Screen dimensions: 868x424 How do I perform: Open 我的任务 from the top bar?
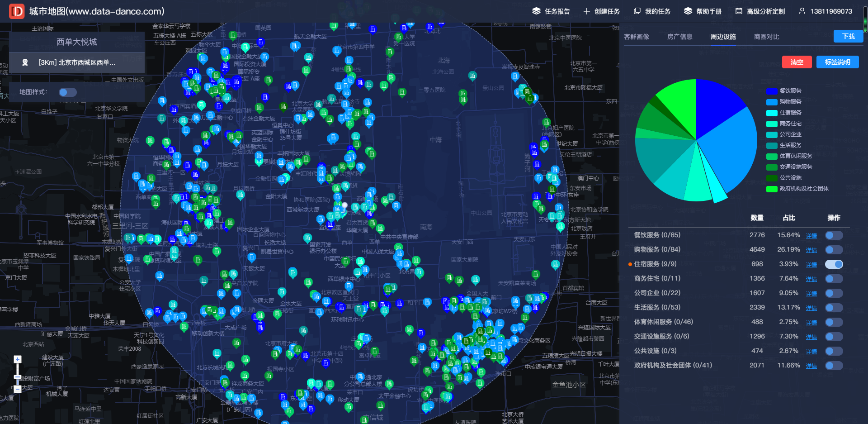click(651, 11)
